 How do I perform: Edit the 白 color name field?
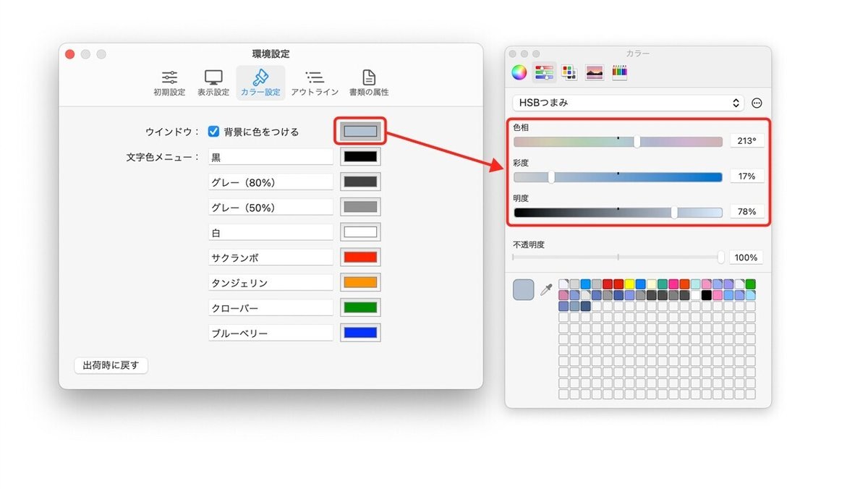click(271, 233)
